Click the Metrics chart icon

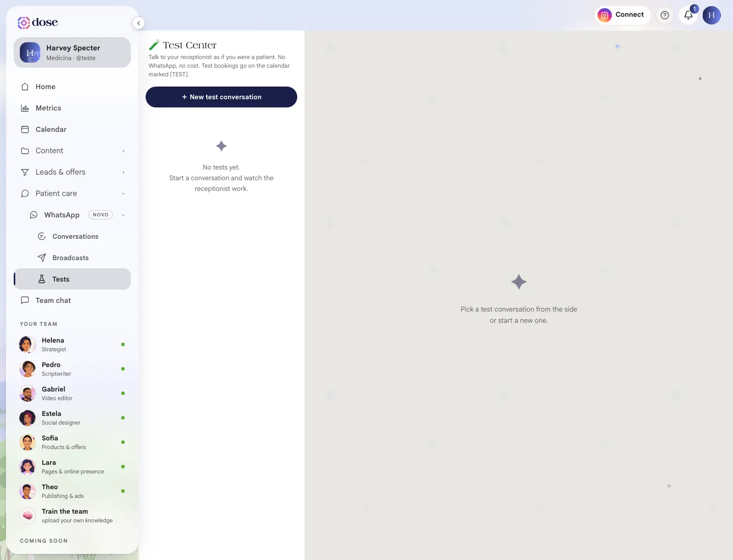(x=25, y=108)
